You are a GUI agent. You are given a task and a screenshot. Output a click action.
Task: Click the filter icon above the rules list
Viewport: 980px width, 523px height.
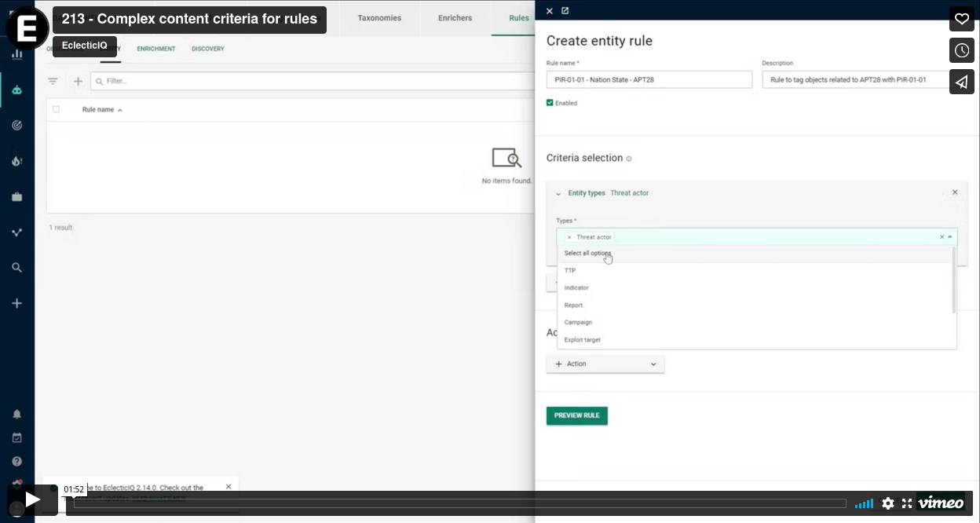click(x=53, y=80)
